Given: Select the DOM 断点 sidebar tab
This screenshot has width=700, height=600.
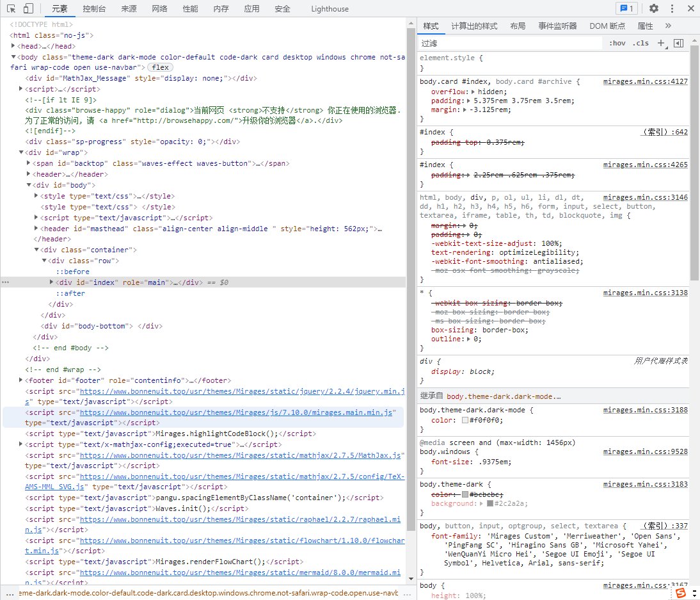Looking at the screenshot, I should (x=607, y=26).
